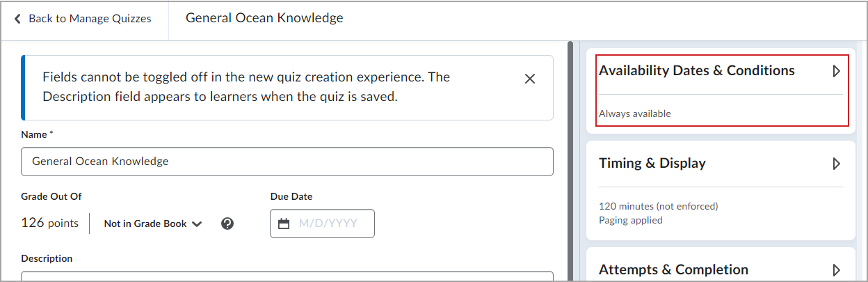Expand Attempts & Completion using its arrow

(x=837, y=270)
